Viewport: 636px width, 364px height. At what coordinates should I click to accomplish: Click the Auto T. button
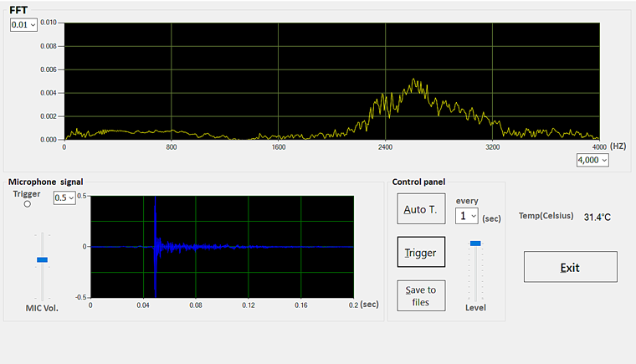421,208
